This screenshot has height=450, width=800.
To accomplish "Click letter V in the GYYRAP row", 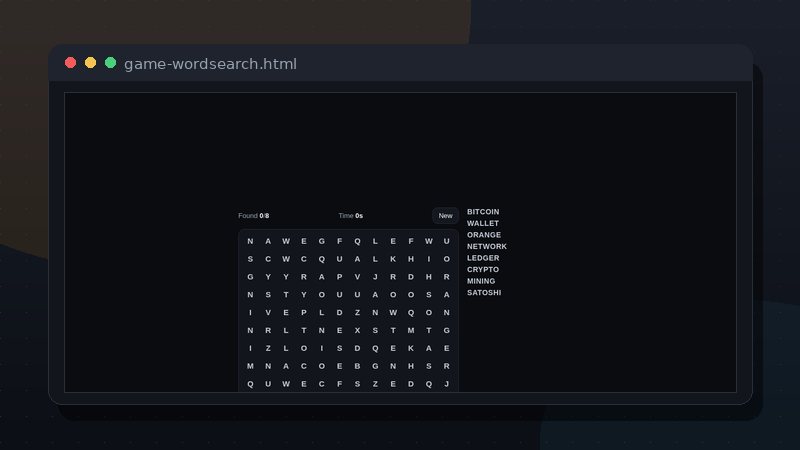I will point(357,277).
